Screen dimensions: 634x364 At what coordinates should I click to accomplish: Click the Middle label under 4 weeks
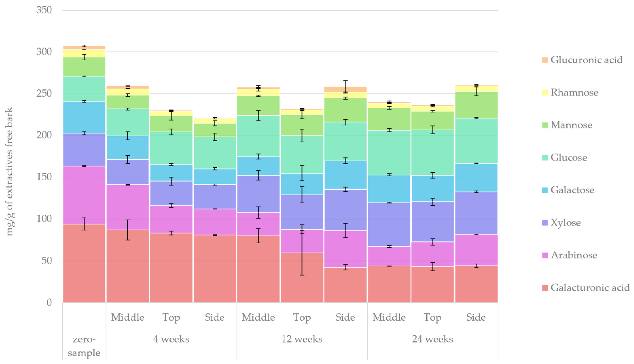tap(128, 317)
